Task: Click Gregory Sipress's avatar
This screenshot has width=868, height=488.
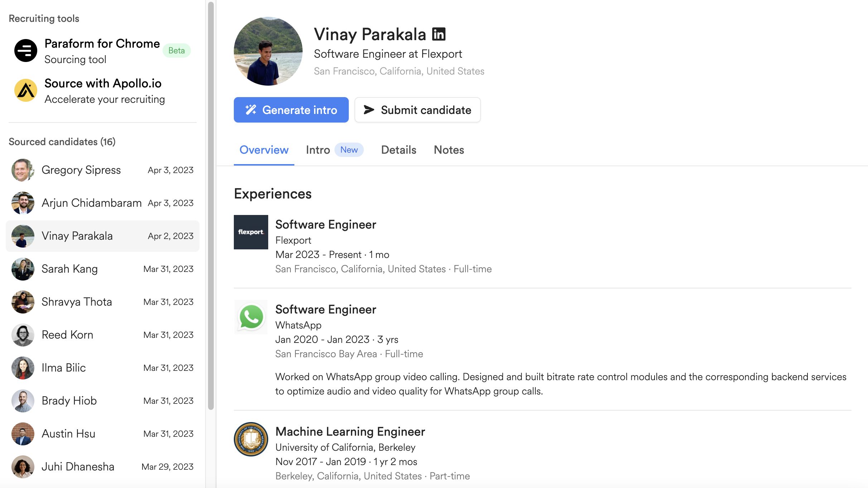Action: tap(23, 170)
